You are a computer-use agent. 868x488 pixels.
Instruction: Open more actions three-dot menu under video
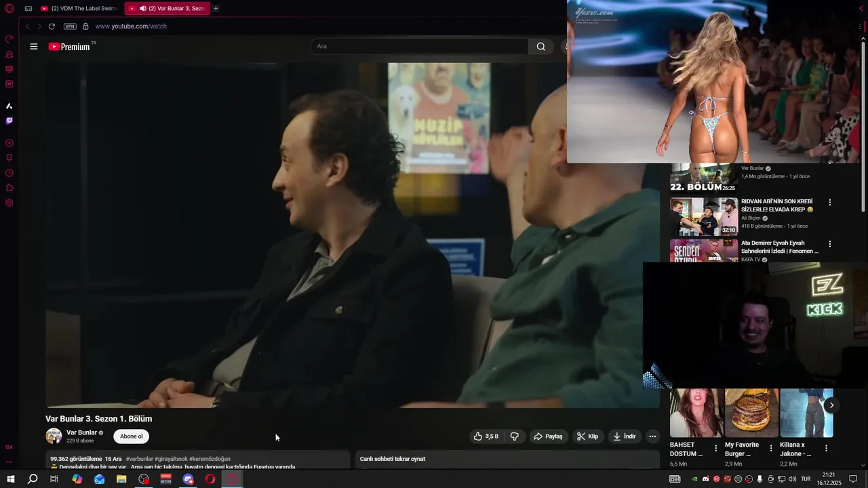(x=652, y=436)
